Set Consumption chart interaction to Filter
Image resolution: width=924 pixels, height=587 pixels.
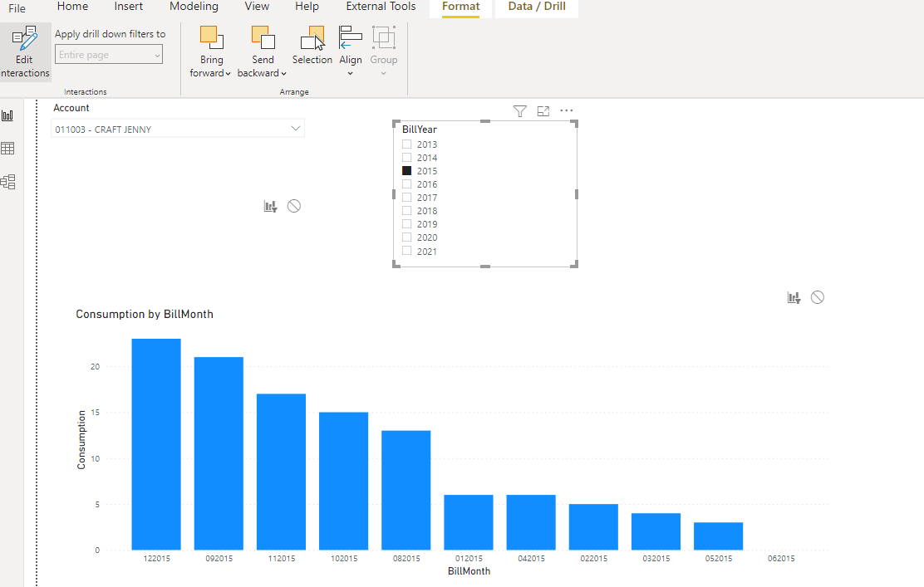(794, 298)
